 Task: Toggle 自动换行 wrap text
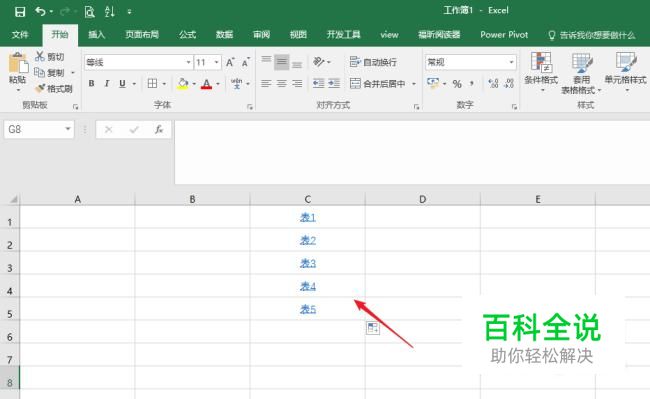pos(373,62)
